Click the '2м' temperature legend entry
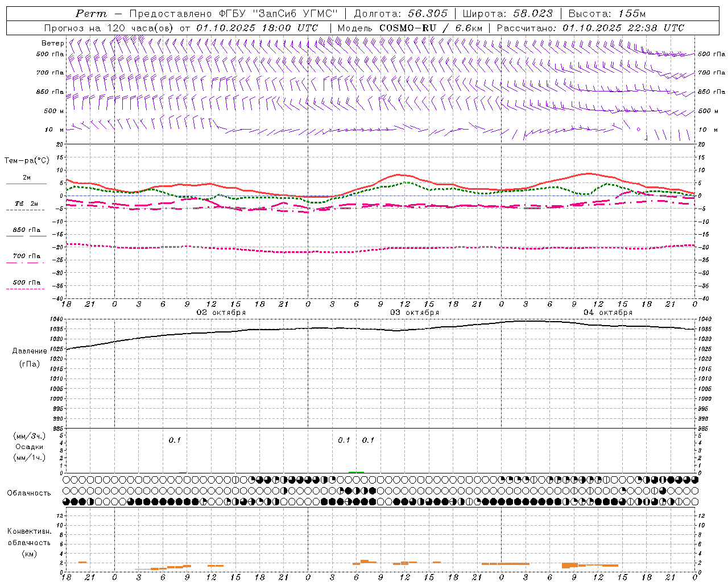Screen dimensions: 728x582 (x=27, y=178)
